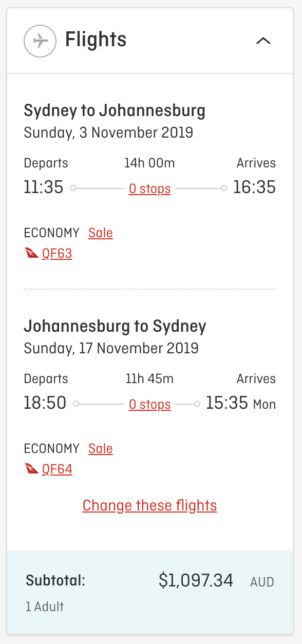Viewport: 302px width, 644px height.
Task: Click the 11:35 departure time
Action: point(44,187)
